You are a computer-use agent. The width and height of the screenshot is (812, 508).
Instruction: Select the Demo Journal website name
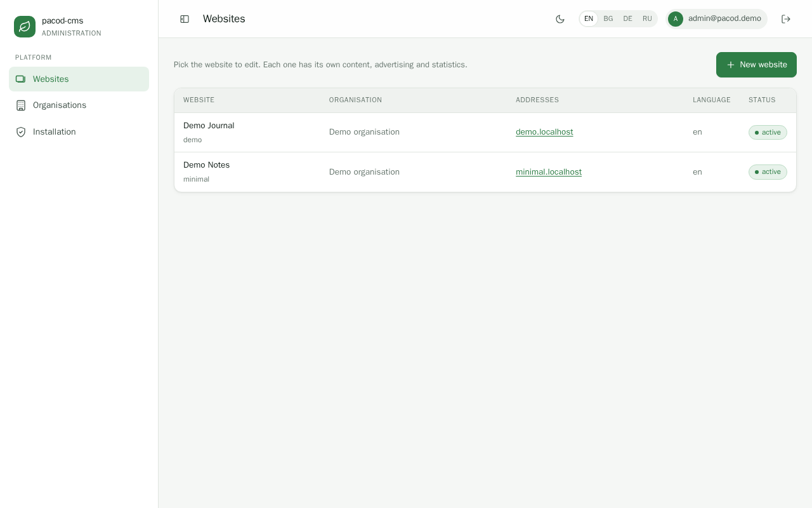[209, 126]
